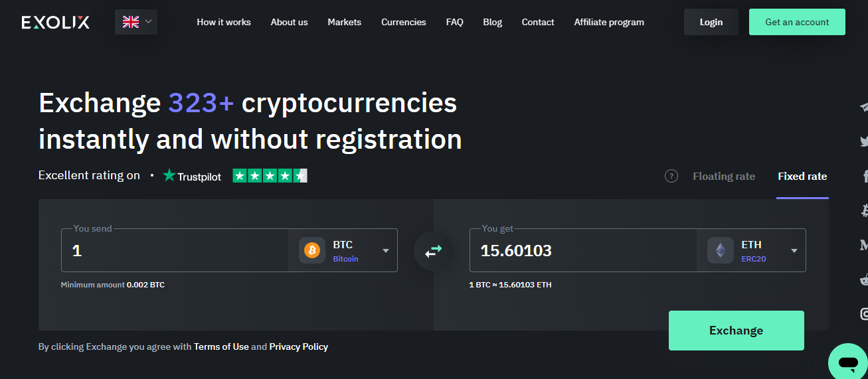Click the Trustpilot star rating
Image resolution: width=868 pixels, height=379 pixels.
(270, 176)
